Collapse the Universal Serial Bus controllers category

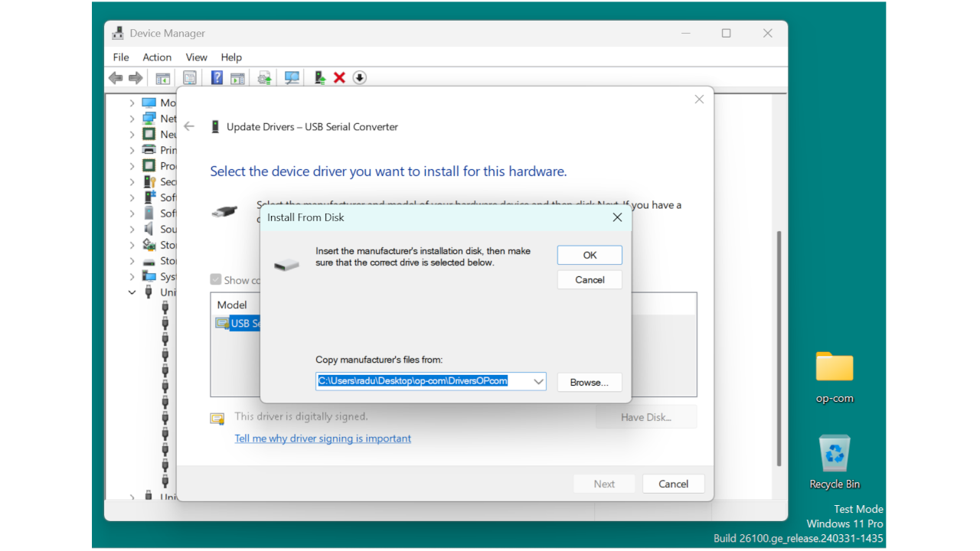click(x=131, y=292)
